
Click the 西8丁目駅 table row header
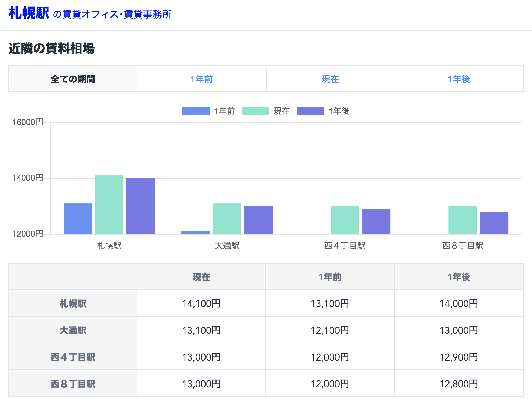coord(73,384)
